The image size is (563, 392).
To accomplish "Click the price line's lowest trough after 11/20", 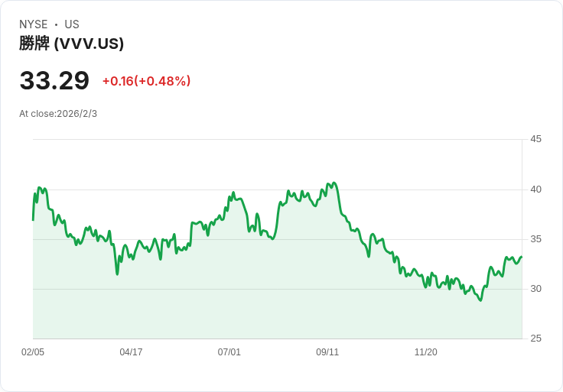I will [480, 300].
